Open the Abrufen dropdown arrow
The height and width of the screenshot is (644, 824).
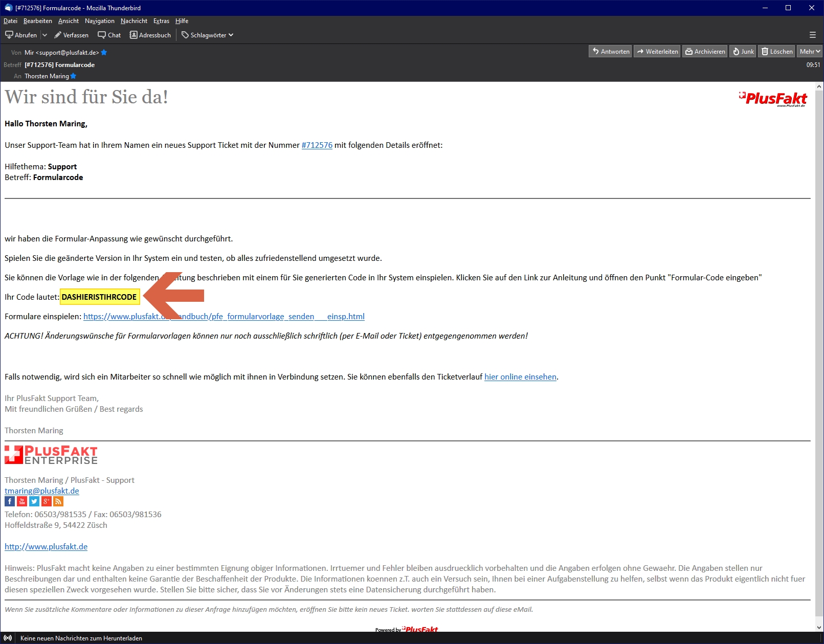click(44, 35)
